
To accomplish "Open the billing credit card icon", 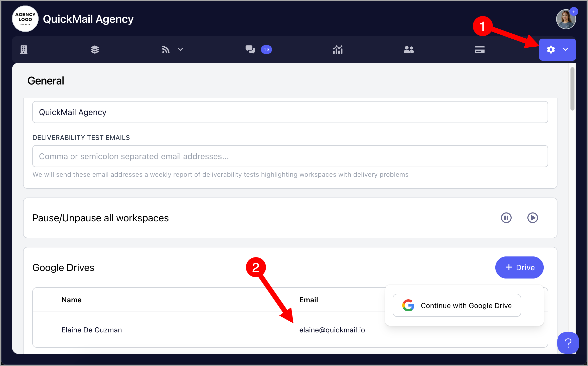I will [480, 49].
